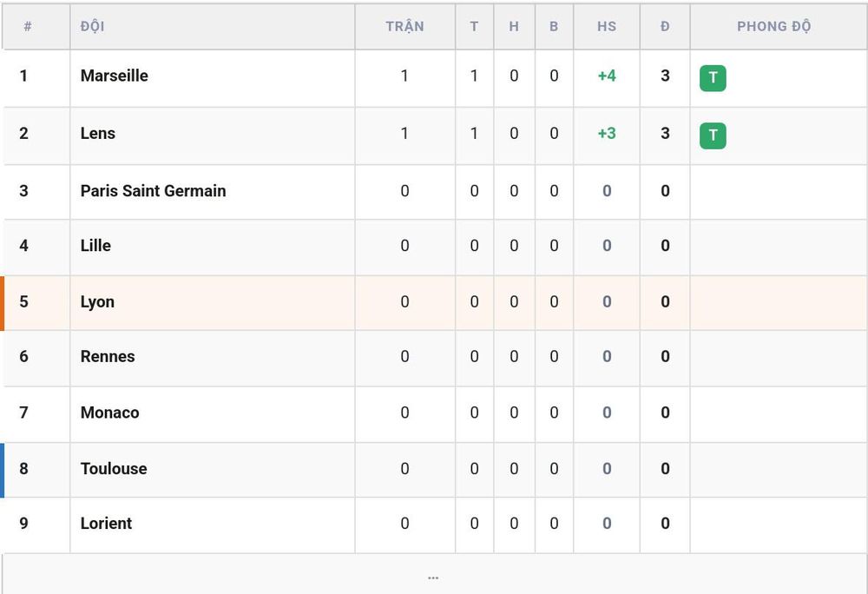
Task: Sort by the TRẬN column header
Action: (x=404, y=26)
